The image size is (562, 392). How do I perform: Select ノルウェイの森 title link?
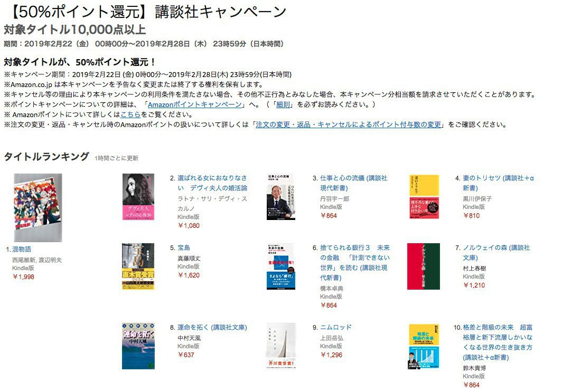click(x=497, y=253)
